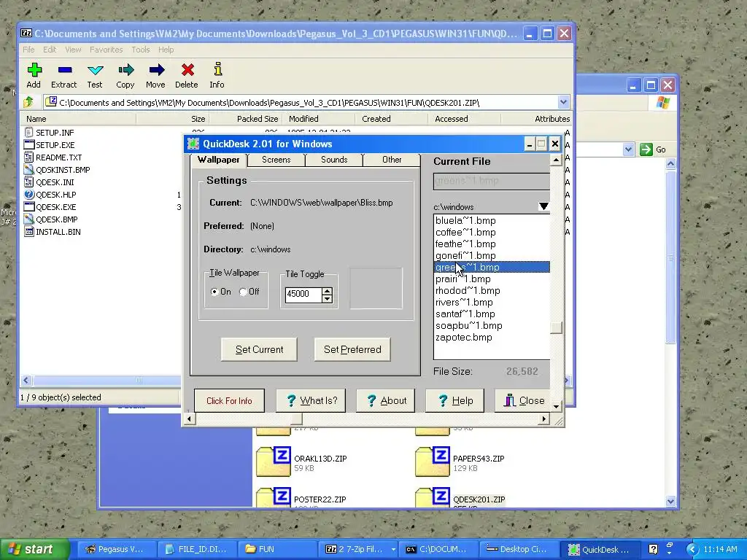
Task: Open the 7-Zip File menu
Action: coord(28,50)
